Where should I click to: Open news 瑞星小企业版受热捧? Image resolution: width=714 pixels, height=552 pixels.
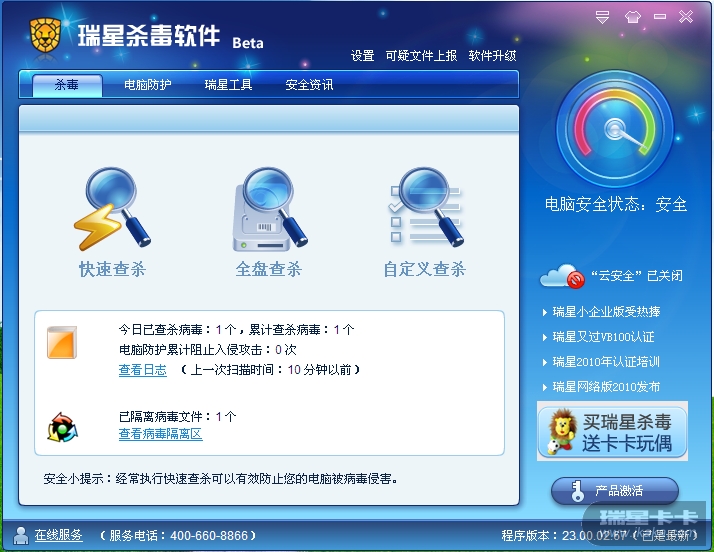tap(606, 312)
